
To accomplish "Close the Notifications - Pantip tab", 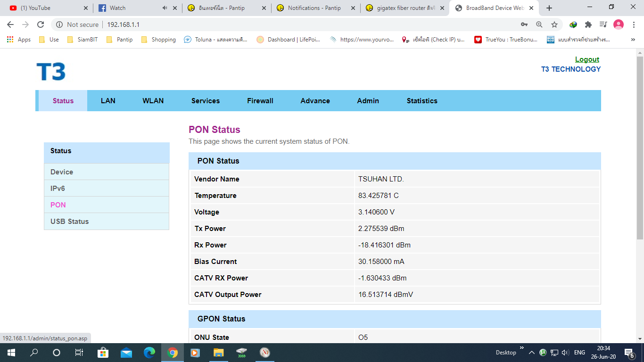I will click(352, 8).
